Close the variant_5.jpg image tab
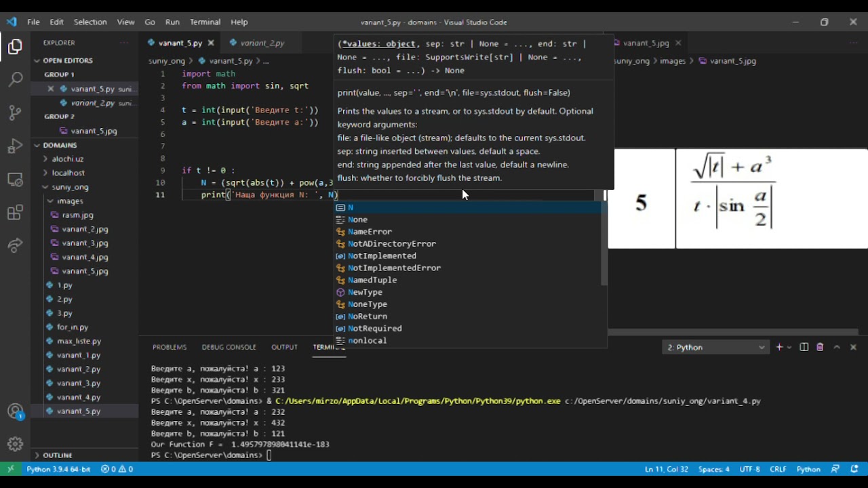Viewport: 868px width, 488px height. coord(678,43)
